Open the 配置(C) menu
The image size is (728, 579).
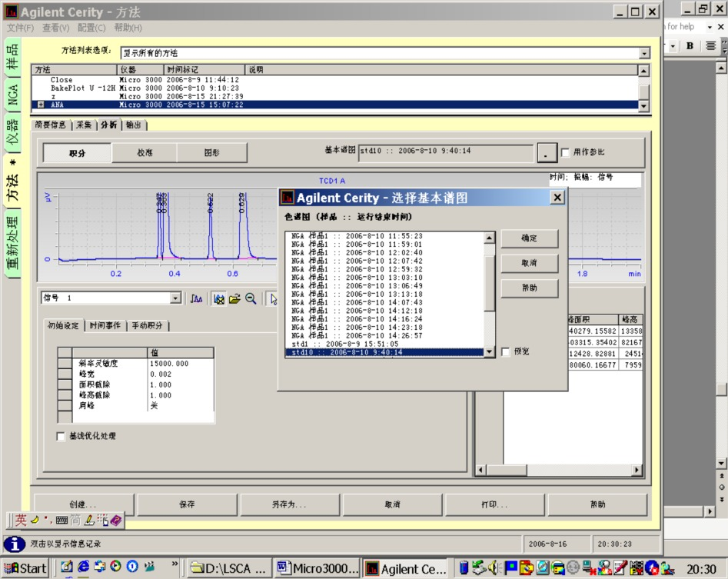(91, 28)
